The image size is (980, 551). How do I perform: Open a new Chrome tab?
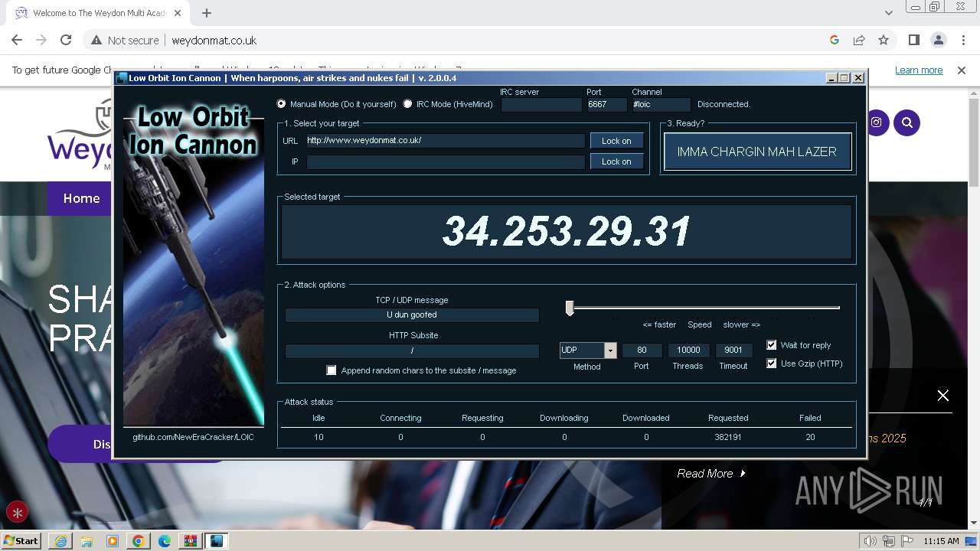click(207, 13)
